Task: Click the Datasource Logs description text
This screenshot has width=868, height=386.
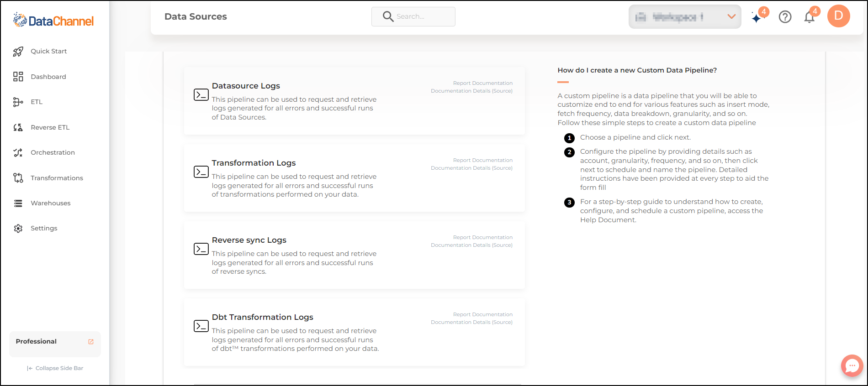Action: pyautogui.click(x=294, y=108)
